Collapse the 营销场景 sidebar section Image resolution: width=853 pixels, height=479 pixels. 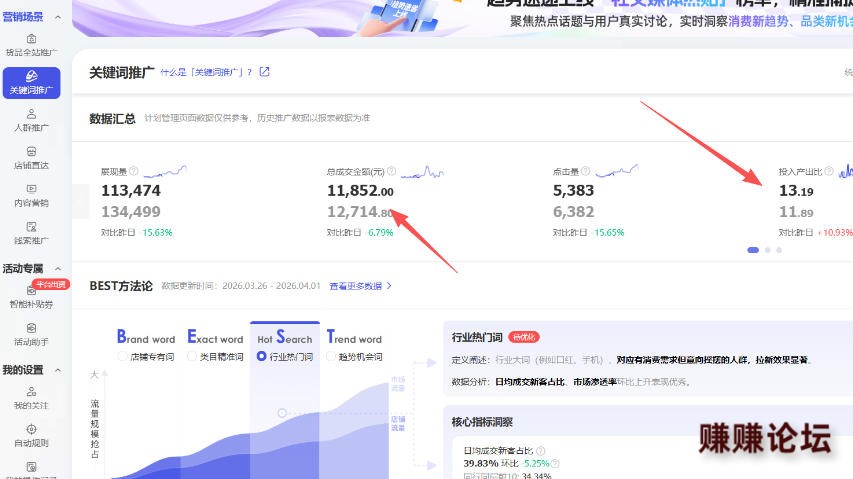(57, 17)
